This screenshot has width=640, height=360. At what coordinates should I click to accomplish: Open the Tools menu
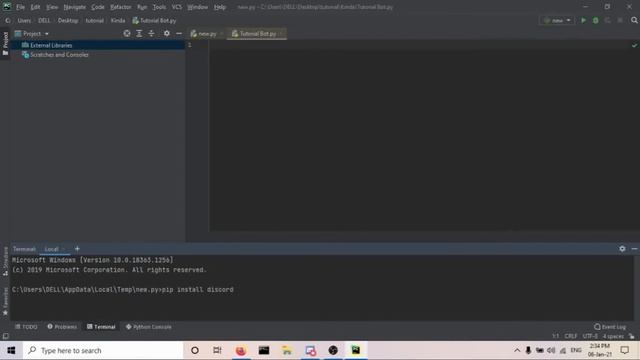(159, 7)
